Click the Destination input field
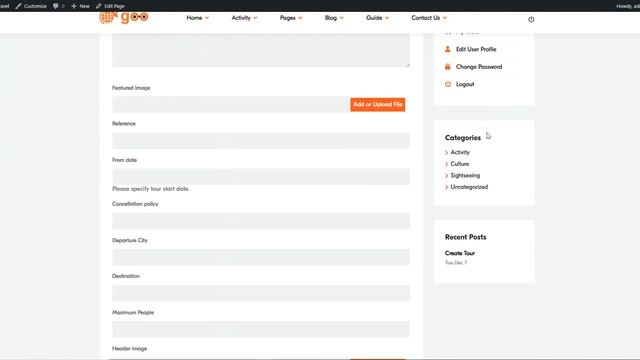 coord(261,293)
